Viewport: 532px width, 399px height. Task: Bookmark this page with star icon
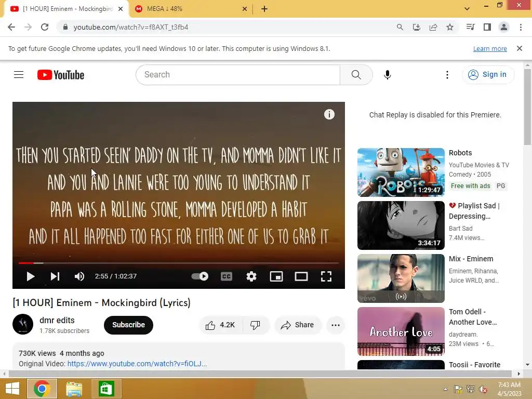450,27
